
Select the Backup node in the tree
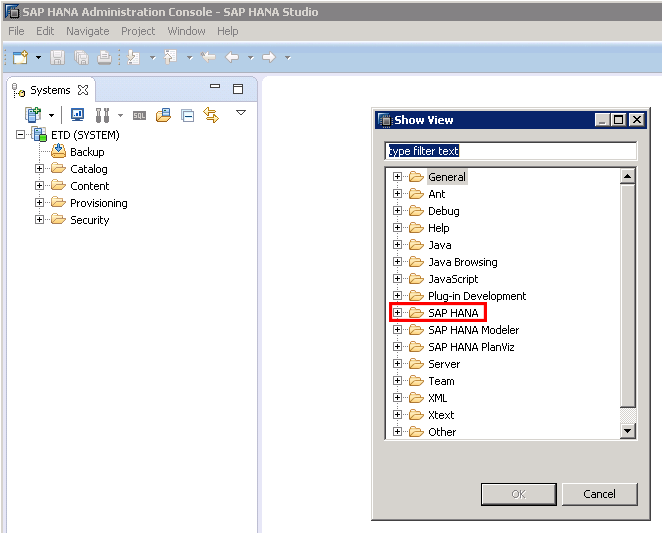pos(86,152)
